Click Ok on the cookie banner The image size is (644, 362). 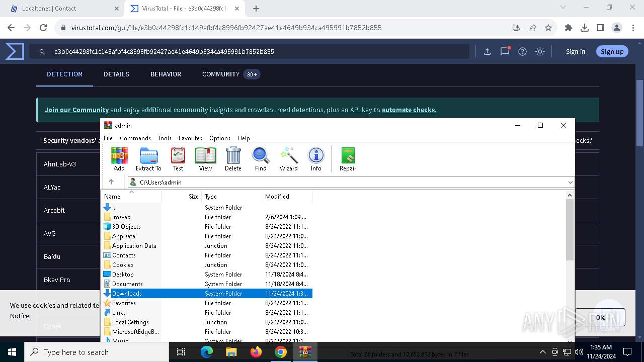[x=600, y=317]
